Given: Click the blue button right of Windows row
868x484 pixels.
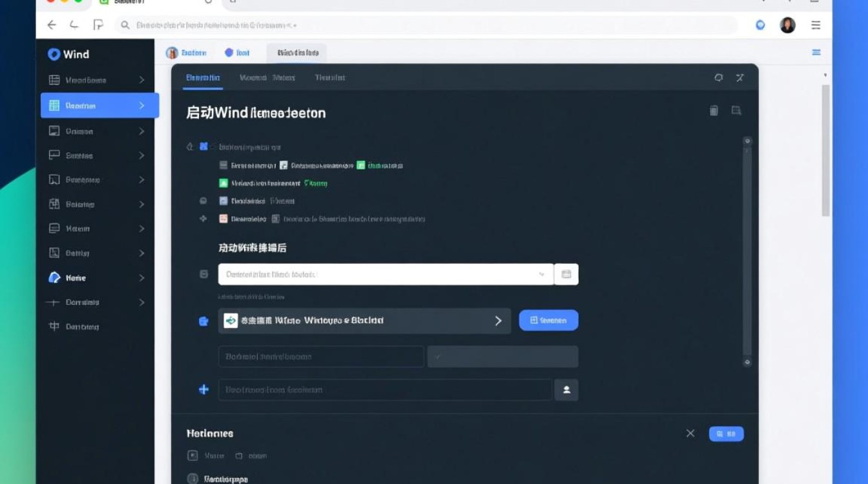Looking at the screenshot, I should [x=548, y=320].
